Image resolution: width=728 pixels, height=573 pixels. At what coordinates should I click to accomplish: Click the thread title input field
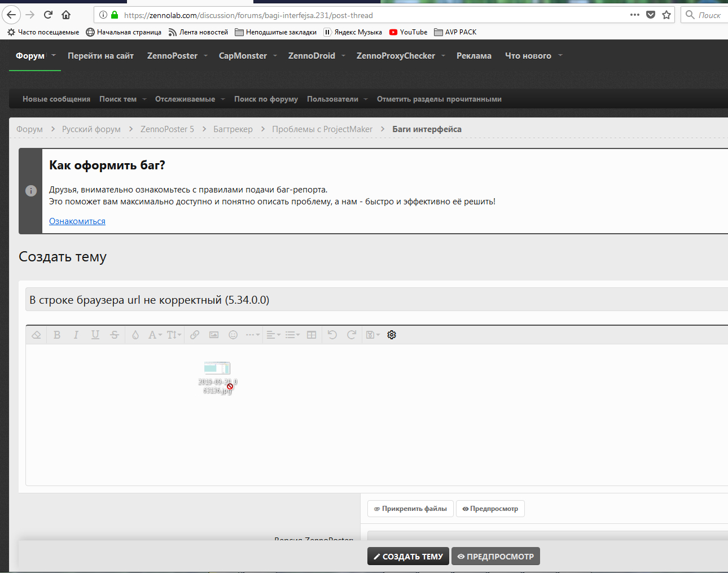tap(376, 300)
